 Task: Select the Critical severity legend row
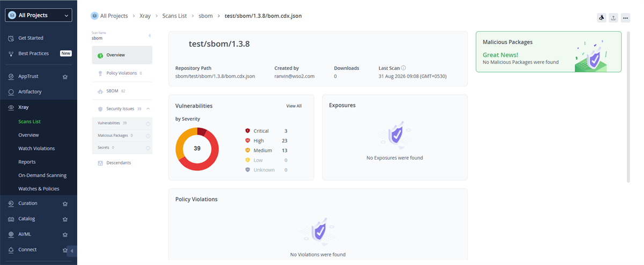[x=266, y=131]
